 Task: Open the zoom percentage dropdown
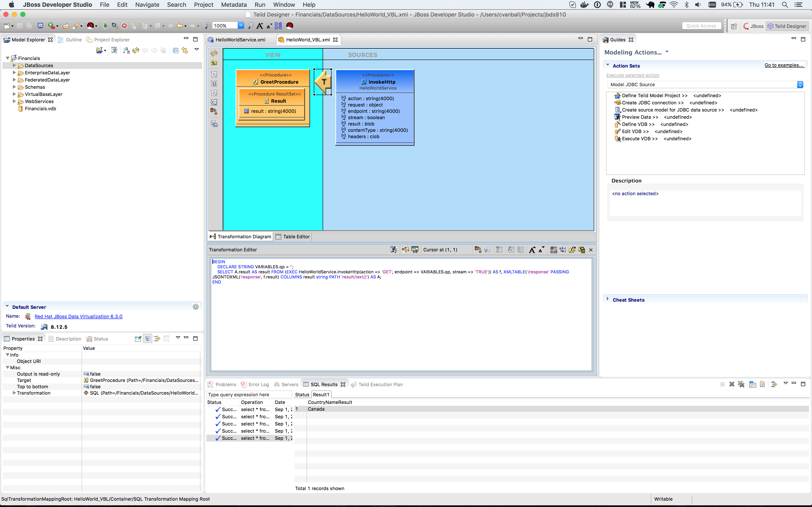click(241, 26)
